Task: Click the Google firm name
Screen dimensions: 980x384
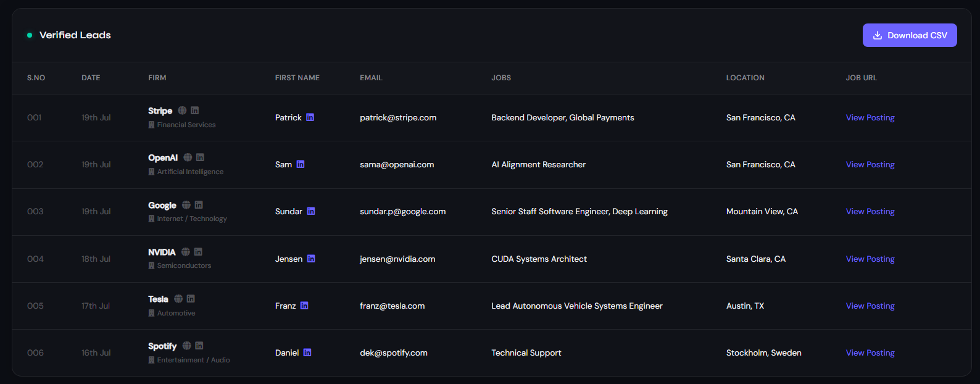Action: pos(162,205)
